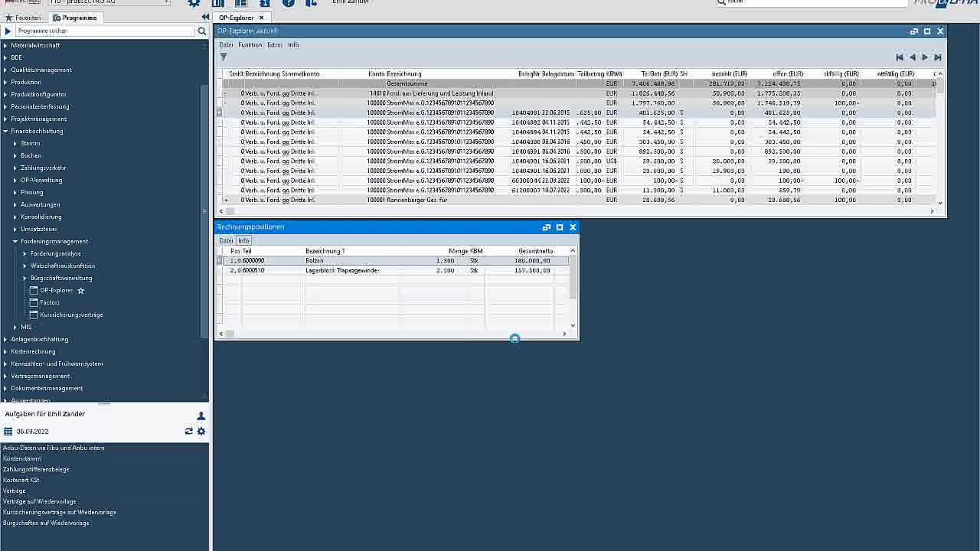The image size is (980, 551).
Task: Open the help question mark icon
Action: point(288,3)
